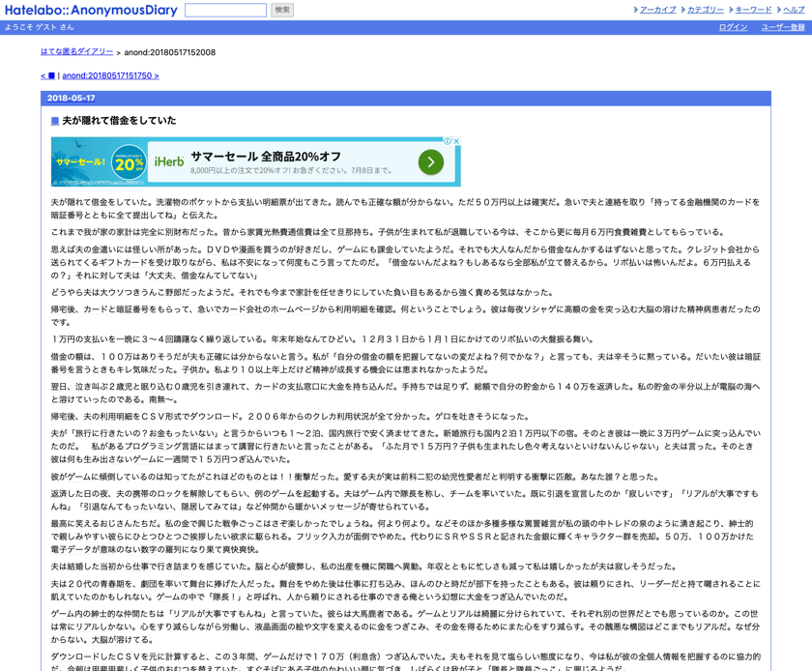
Task: Click the 2018-05-17 date header
Action: (71, 98)
